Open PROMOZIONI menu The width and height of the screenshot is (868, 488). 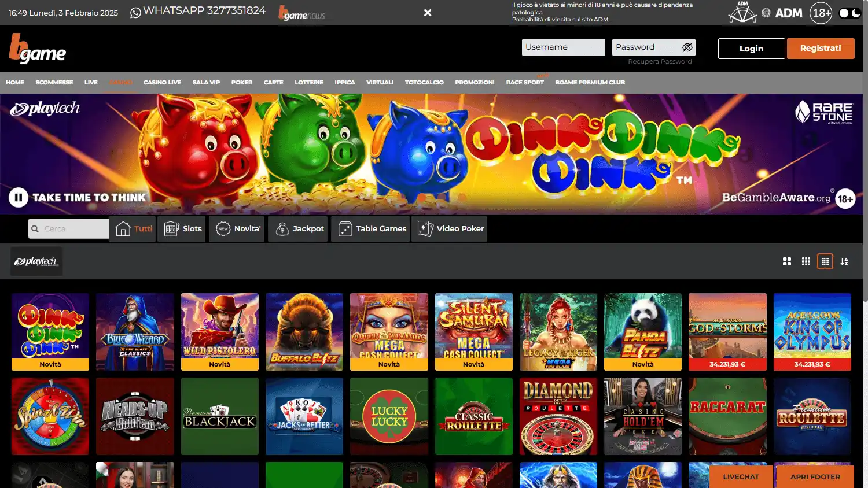coord(475,82)
